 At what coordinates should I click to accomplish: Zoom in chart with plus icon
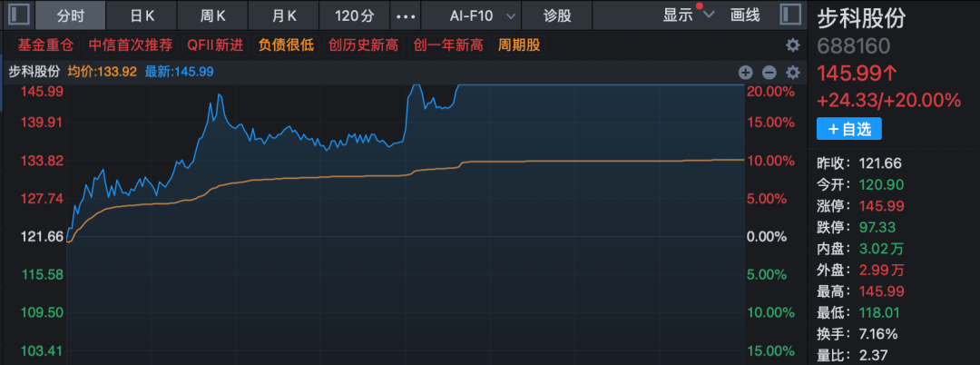coord(746,72)
